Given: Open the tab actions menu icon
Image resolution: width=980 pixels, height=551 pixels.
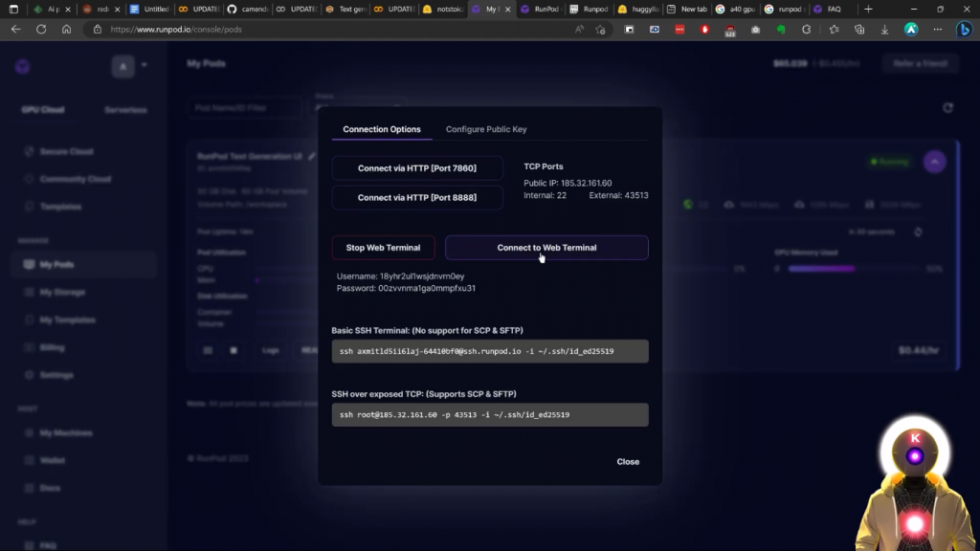Looking at the screenshot, I should tap(13, 10).
